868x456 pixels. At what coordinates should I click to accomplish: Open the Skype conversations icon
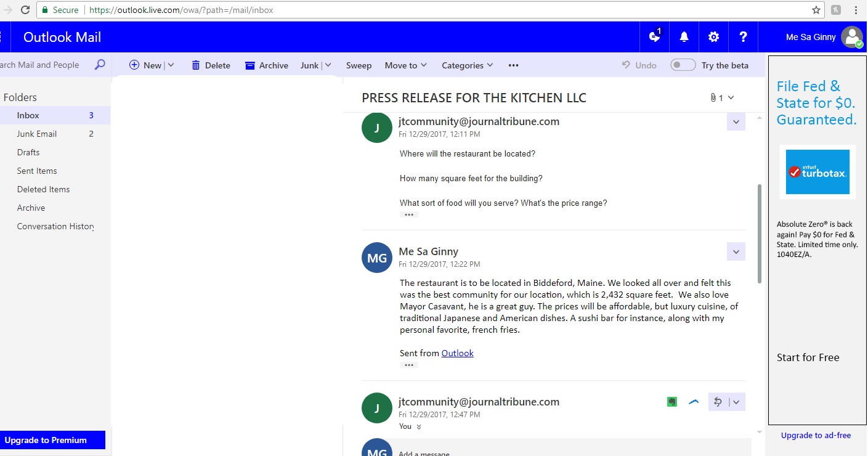coord(654,37)
